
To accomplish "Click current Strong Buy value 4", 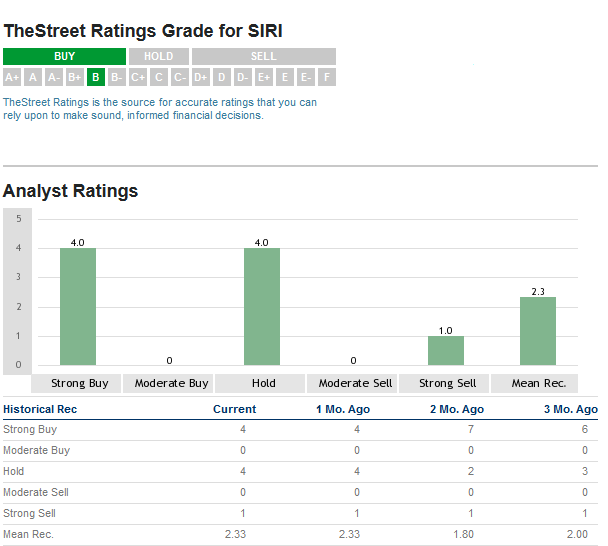I will click(x=243, y=430).
